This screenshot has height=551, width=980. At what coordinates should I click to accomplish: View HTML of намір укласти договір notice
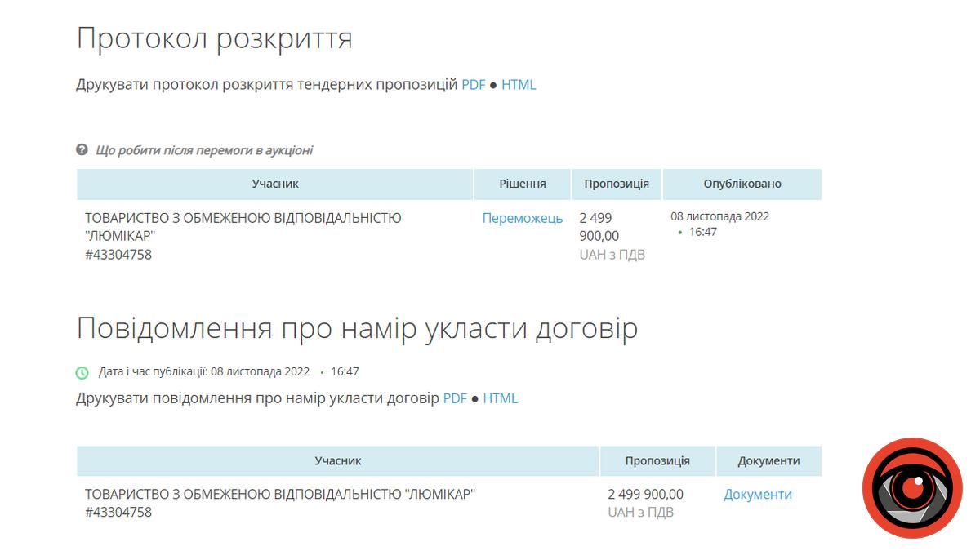tap(500, 398)
